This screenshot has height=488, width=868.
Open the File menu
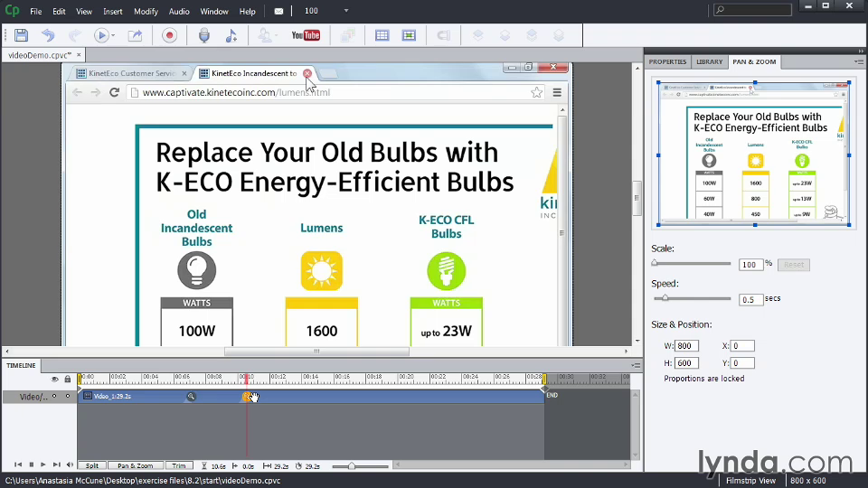coord(36,11)
